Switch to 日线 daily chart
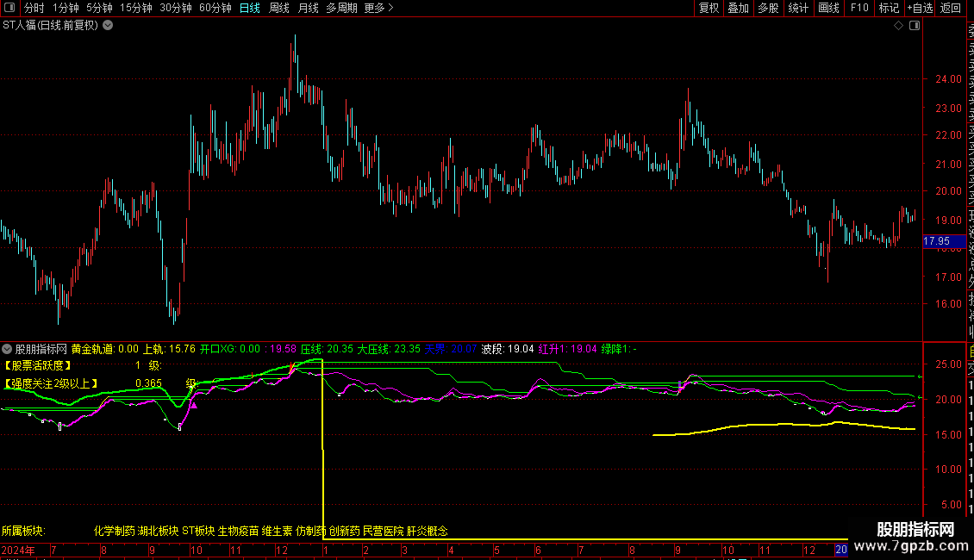Viewport: 974px width, 560px height. coord(249,8)
